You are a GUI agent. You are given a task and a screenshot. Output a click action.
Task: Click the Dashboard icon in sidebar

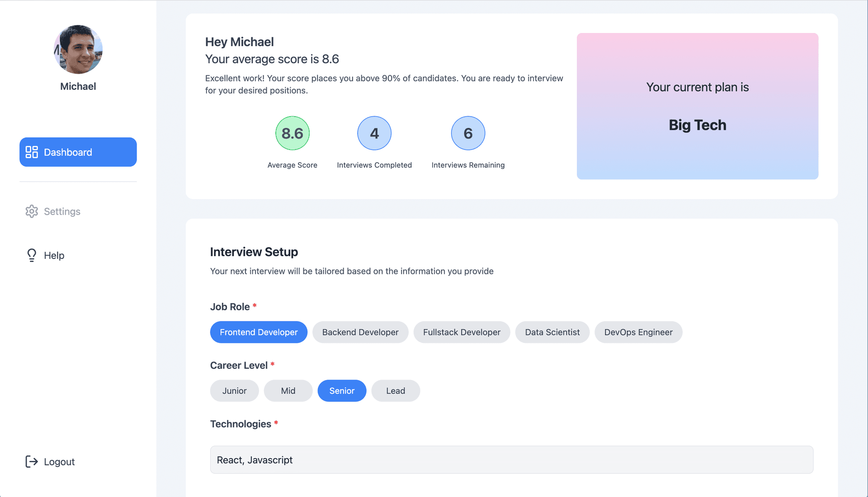click(x=32, y=151)
